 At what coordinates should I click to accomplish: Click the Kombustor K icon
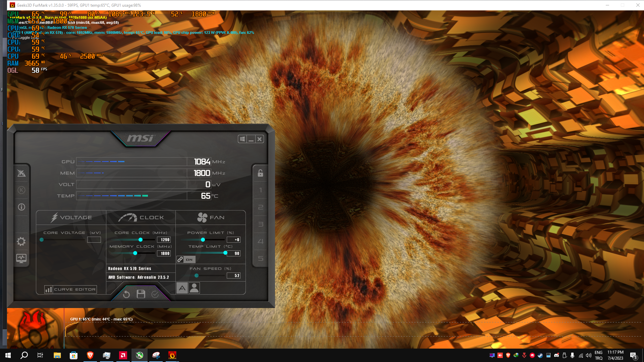coord(21,190)
